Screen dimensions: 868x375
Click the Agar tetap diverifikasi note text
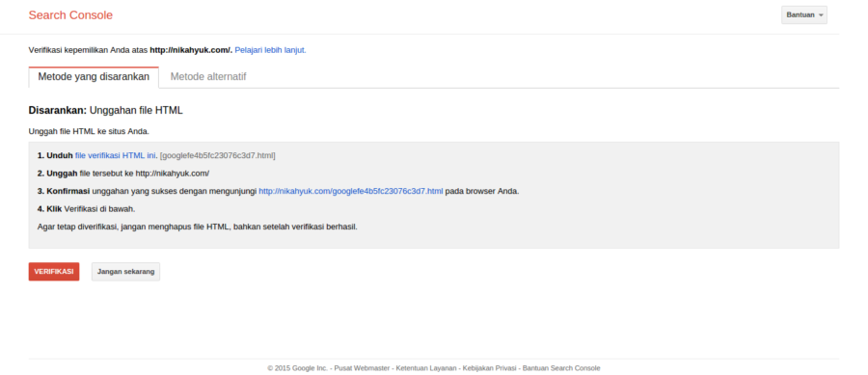[198, 227]
